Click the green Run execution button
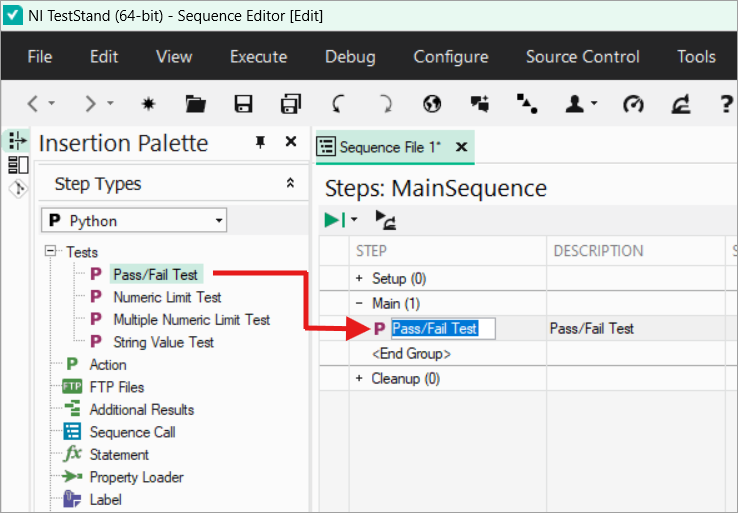 tap(335, 219)
